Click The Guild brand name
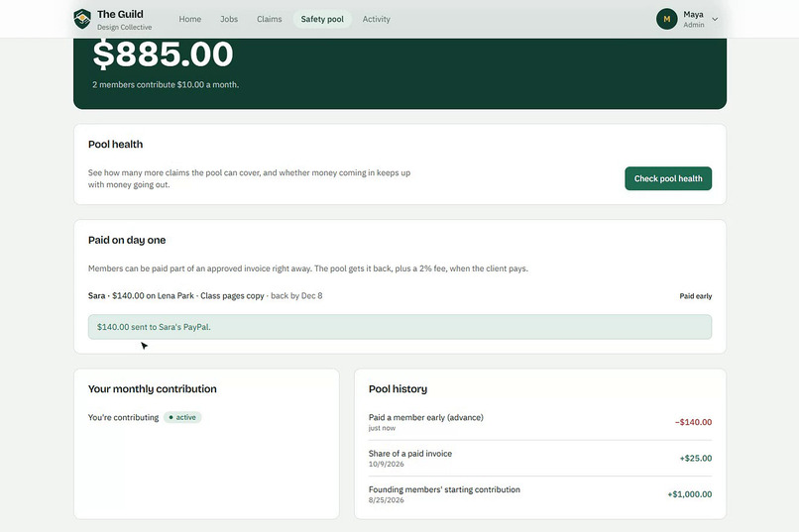Viewport: 799px width, 532px height. pos(120,14)
